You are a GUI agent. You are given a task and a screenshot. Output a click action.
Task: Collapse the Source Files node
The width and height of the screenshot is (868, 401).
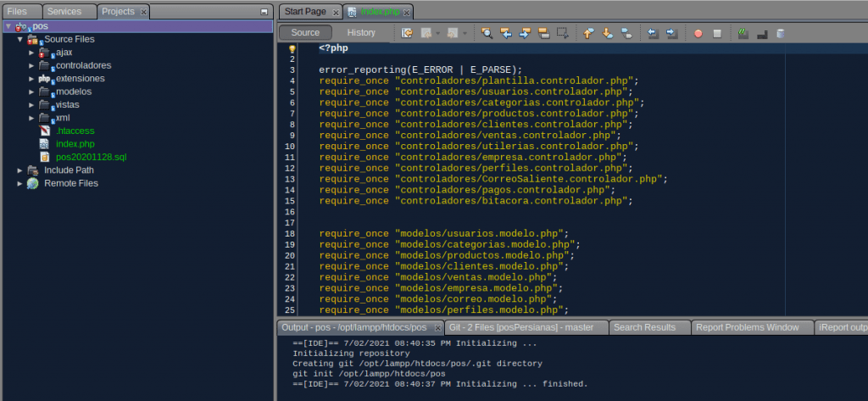pos(20,39)
